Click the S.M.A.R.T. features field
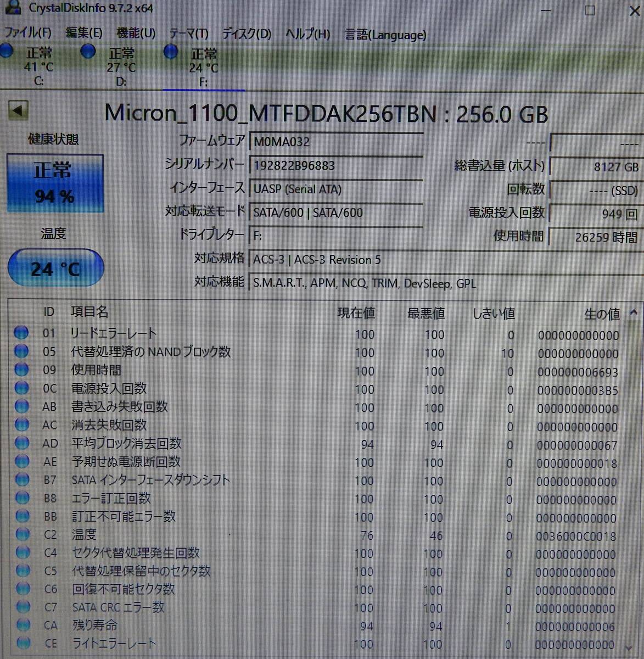 (x=446, y=283)
